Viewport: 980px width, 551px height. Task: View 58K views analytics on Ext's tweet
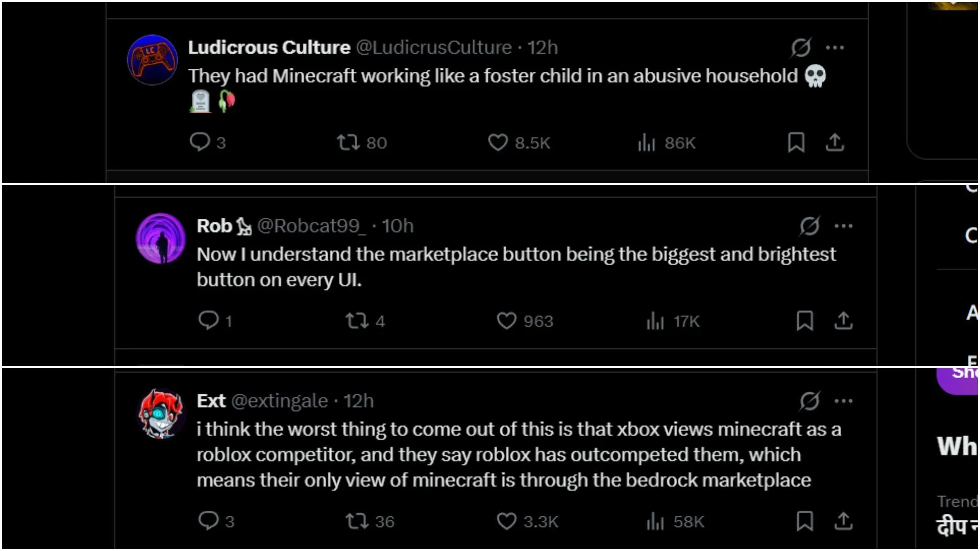(675, 521)
